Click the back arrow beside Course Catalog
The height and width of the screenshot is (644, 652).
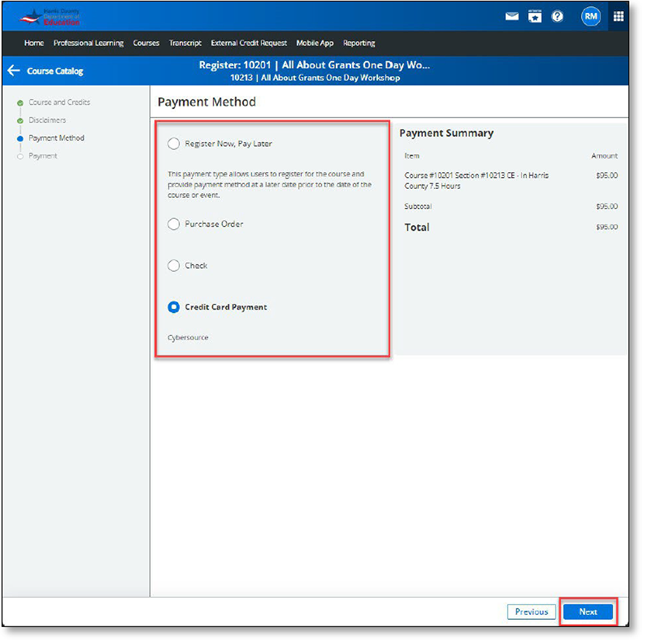[x=14, y=71]
